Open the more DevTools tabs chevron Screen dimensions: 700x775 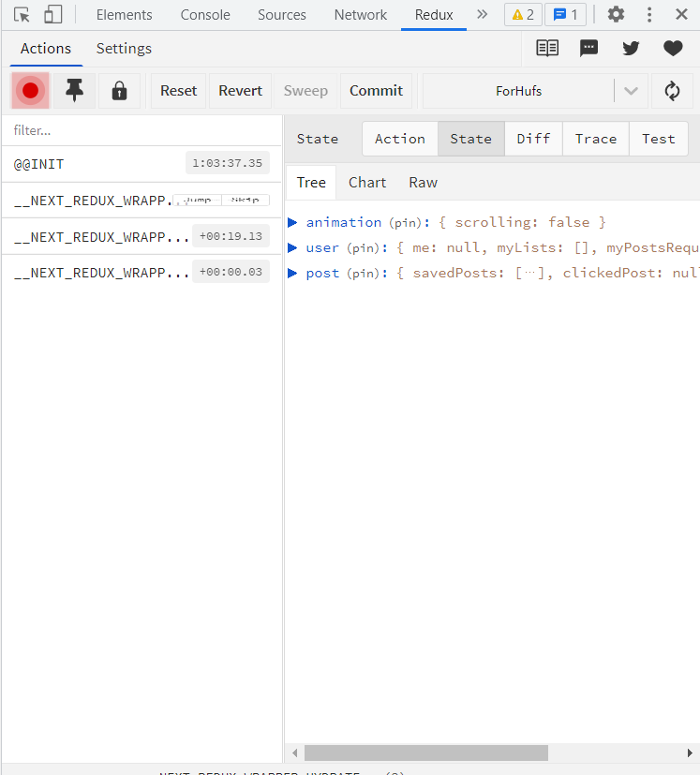click(482, 15)
